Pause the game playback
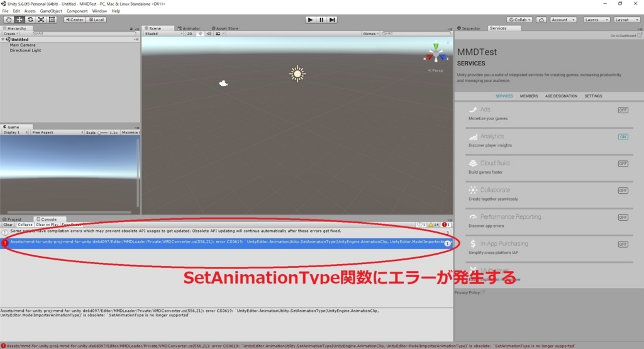Screen dimensions: 644x349 pos(321,19)
